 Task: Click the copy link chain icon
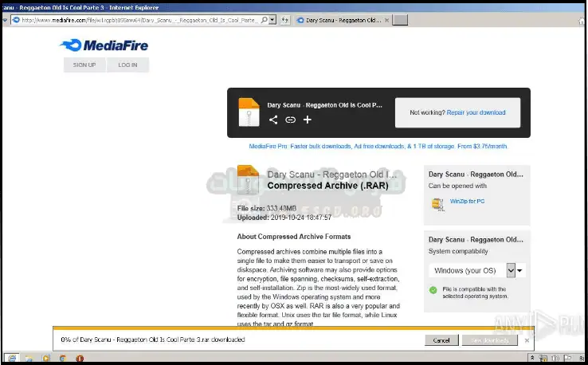pos(290,120)
